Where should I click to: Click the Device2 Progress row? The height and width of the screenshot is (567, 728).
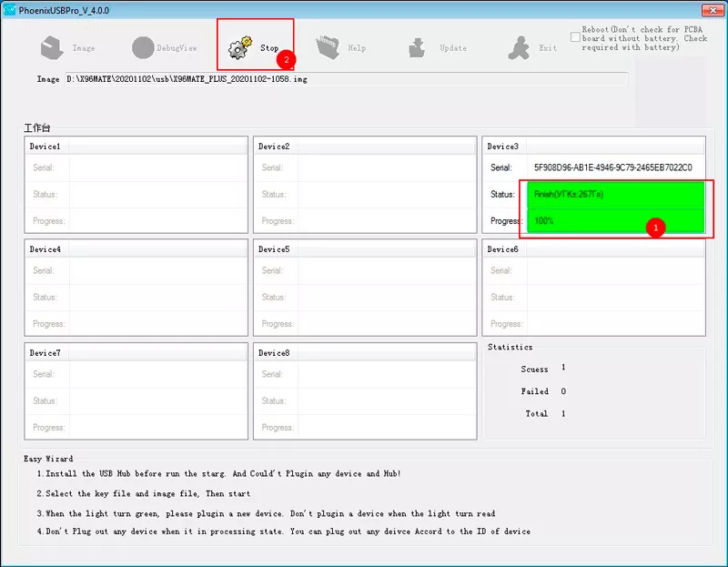point(365,220)
